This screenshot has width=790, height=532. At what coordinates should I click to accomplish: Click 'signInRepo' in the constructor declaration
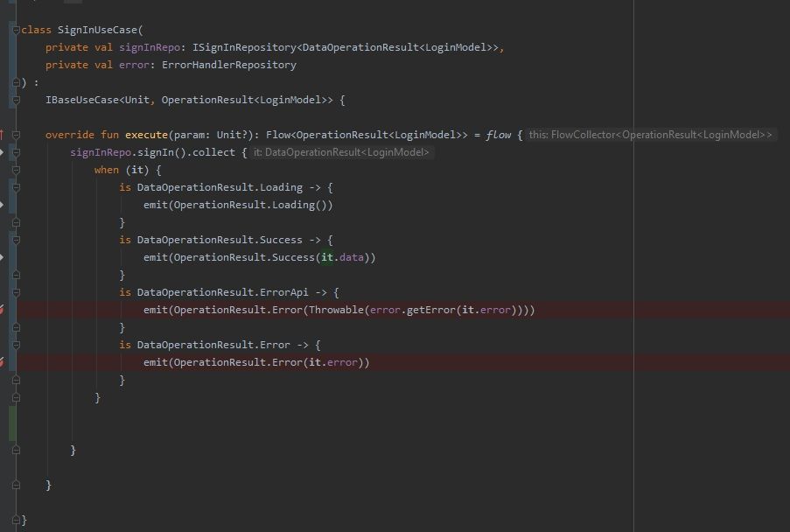point(150,47)
